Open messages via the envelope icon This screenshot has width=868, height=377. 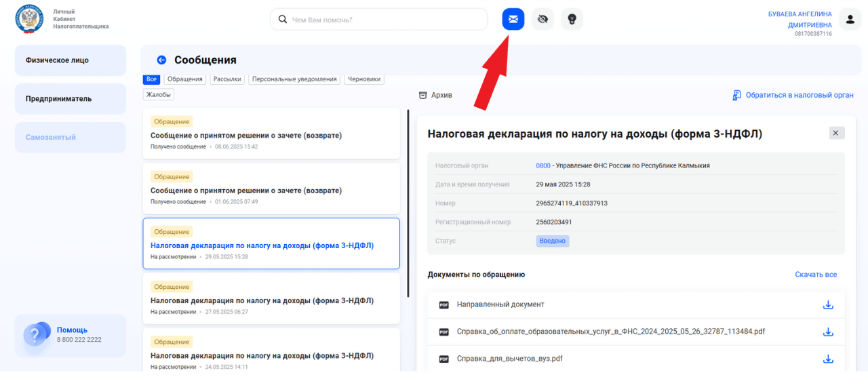[513, 19]
